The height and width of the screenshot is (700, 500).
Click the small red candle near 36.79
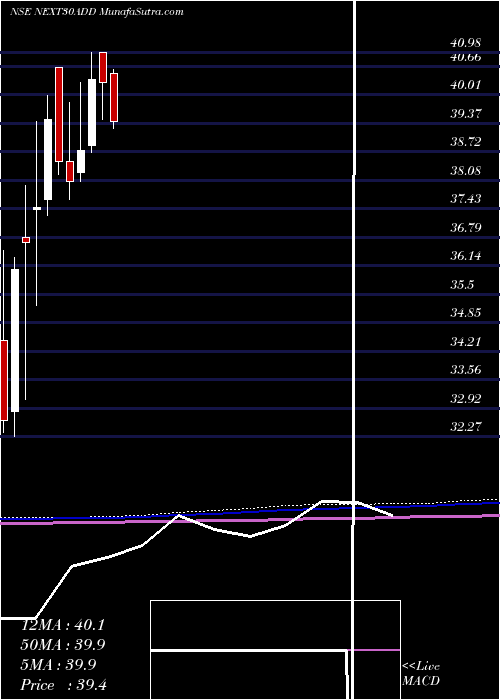click(26, 240)
